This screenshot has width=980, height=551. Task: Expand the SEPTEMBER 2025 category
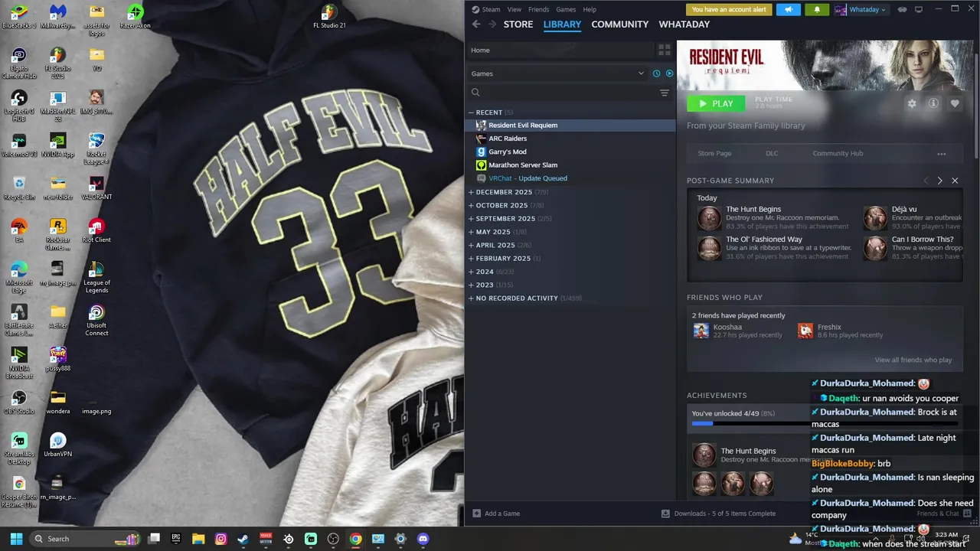471,218
